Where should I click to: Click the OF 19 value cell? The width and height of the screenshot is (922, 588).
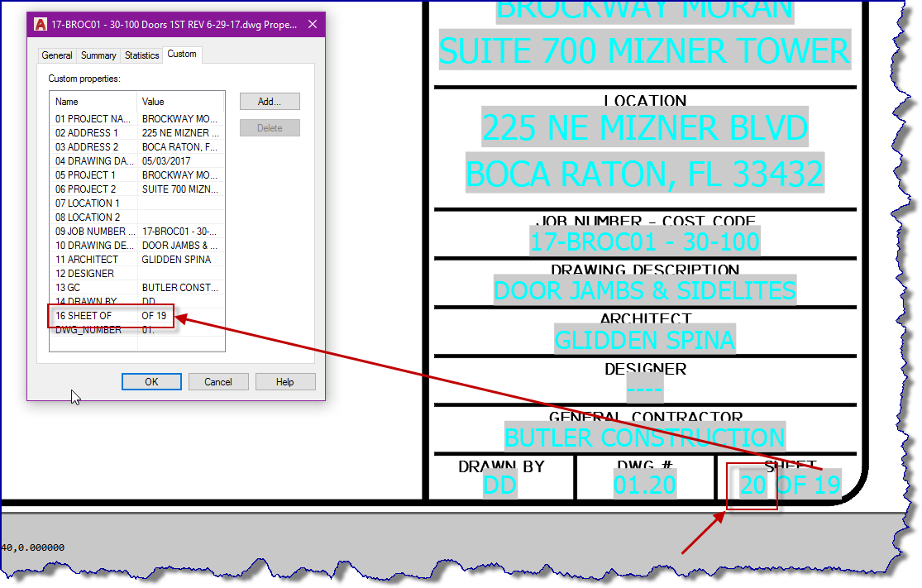154,316
